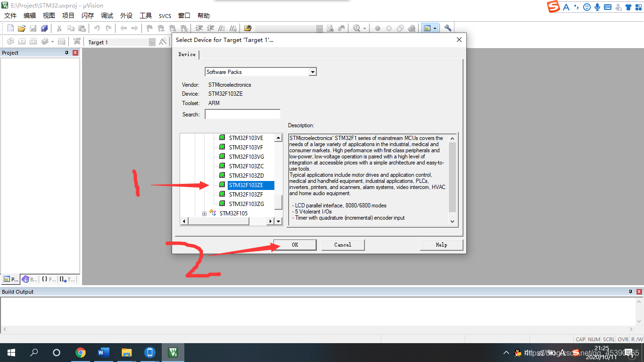Click the Options for Target wand icon
Image resolution: width=644 pixels, height=362 pixels.
(x=163, y=41)
